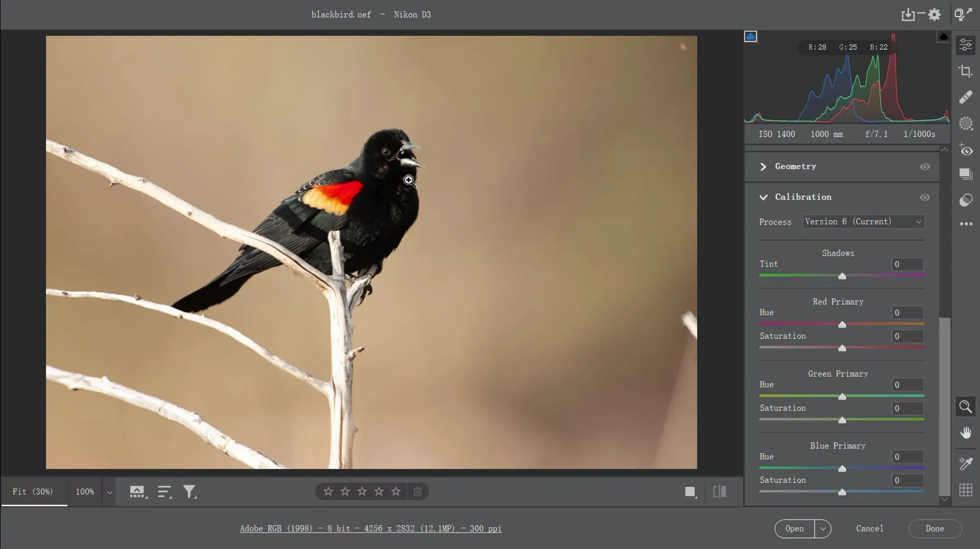Select the Red Eye removal tool
The height and width of the screenshot is (549, 980).
(x=966, y=149)
